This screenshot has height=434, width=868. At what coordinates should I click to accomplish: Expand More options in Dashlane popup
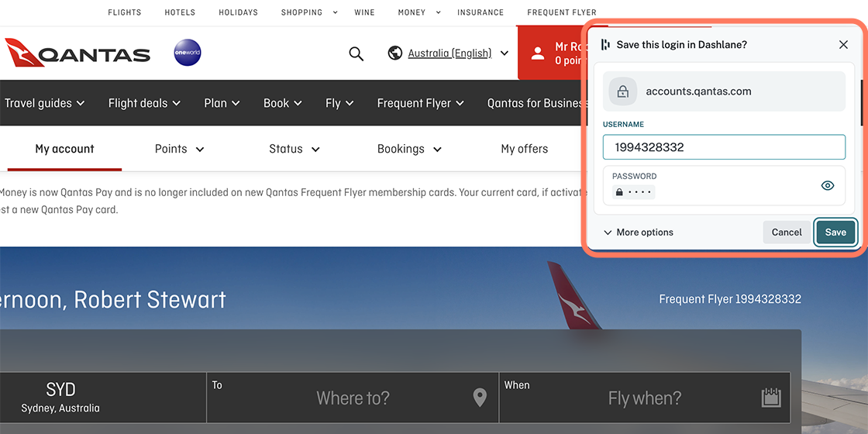point(639,232)
